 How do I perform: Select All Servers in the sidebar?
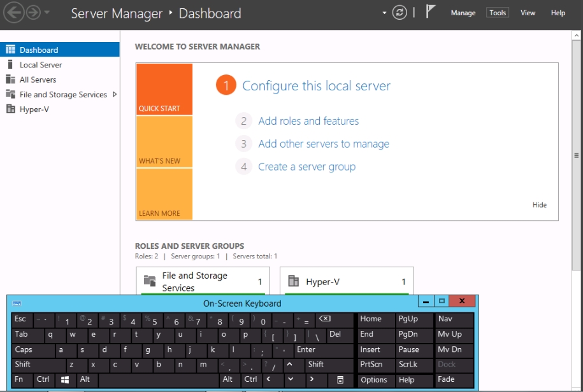[x=60, y=80]
